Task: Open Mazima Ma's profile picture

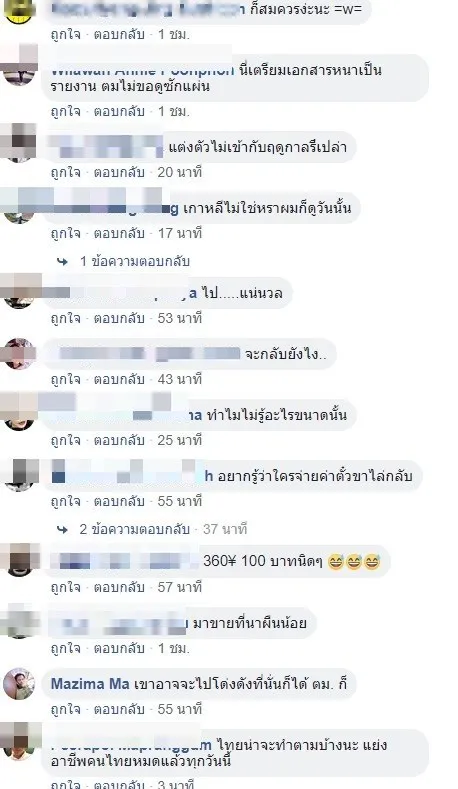Action: coord(19,684)
